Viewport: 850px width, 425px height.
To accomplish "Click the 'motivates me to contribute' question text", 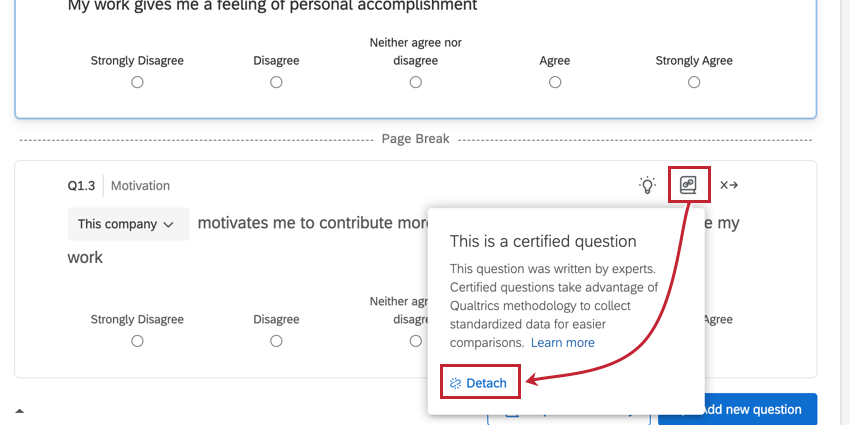I will [x=312, y=223].
